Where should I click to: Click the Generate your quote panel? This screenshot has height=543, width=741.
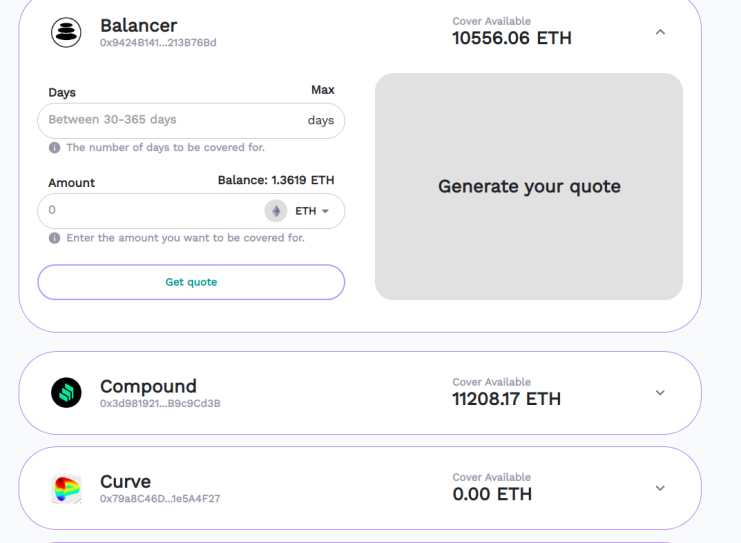coord(529,187)
